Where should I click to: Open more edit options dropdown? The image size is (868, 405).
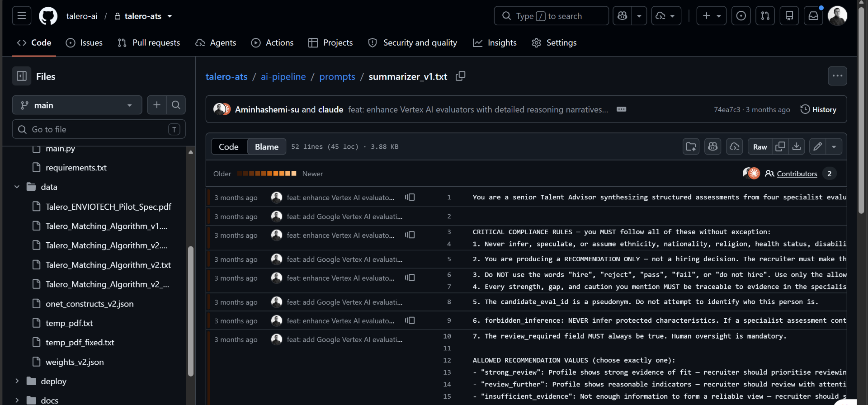pyautogui.click(x=834, y=146)
